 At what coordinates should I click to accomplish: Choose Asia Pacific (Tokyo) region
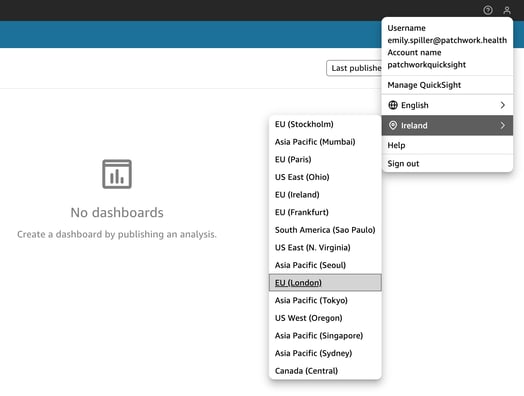coord(325,300)
